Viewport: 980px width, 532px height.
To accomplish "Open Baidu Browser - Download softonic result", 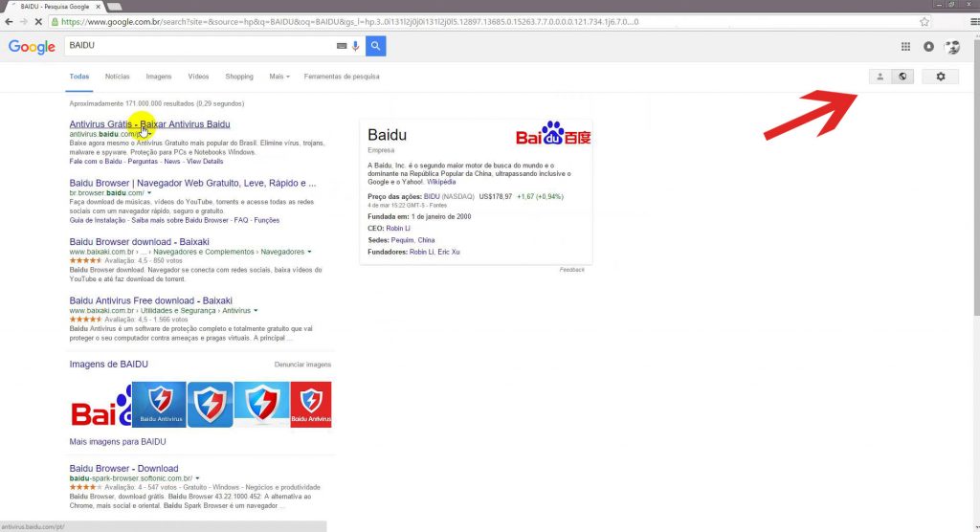I will click(x=123, y=468).
